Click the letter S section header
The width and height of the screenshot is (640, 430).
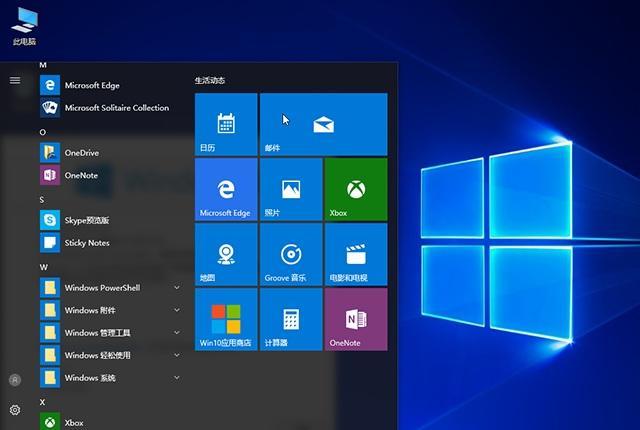42,199
